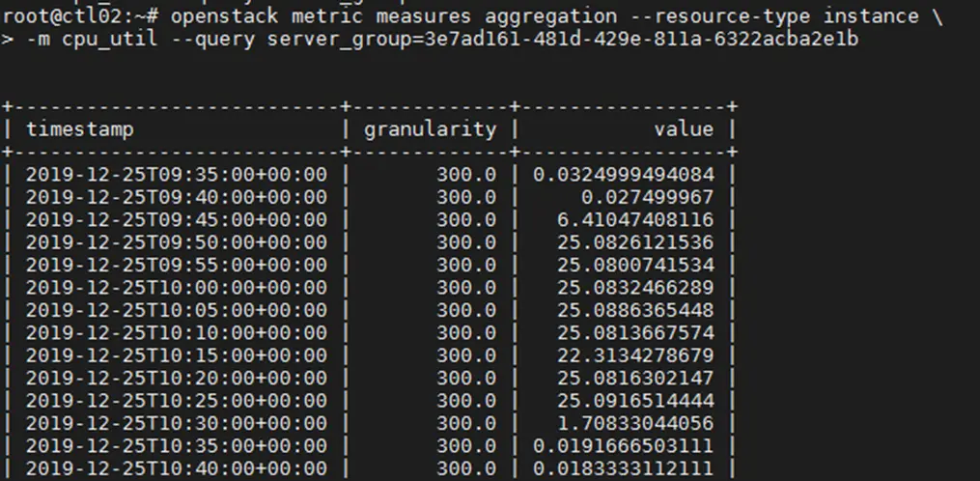Click value 0.0191666503111

click(623, 446)
